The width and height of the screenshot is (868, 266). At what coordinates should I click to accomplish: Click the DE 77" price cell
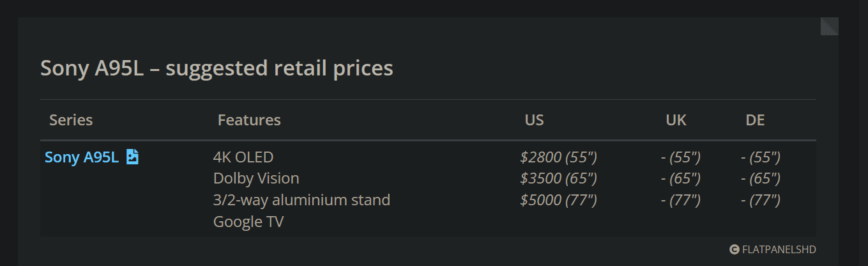pos(761,200)
